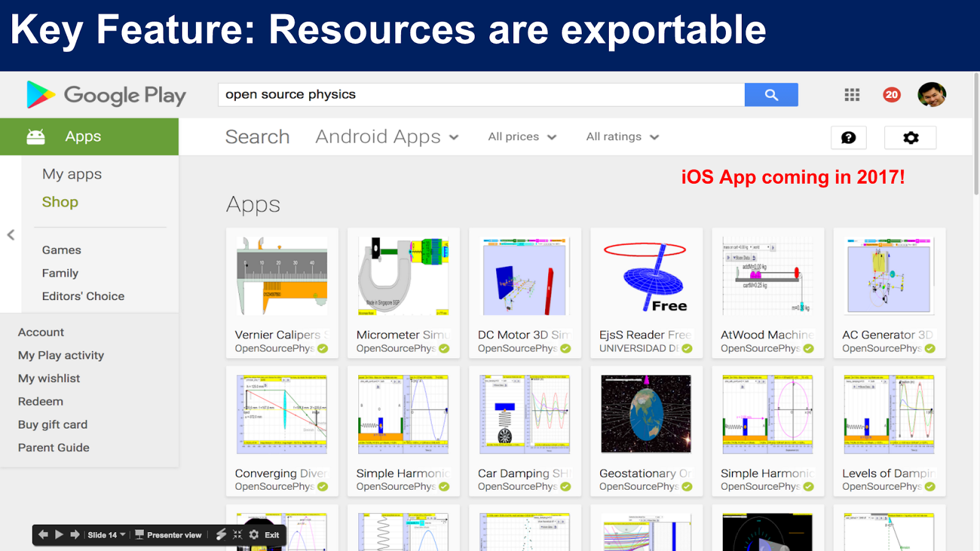Open the Games category
Viewport: 980px width, 551px height.
click(x=62, y=250)
